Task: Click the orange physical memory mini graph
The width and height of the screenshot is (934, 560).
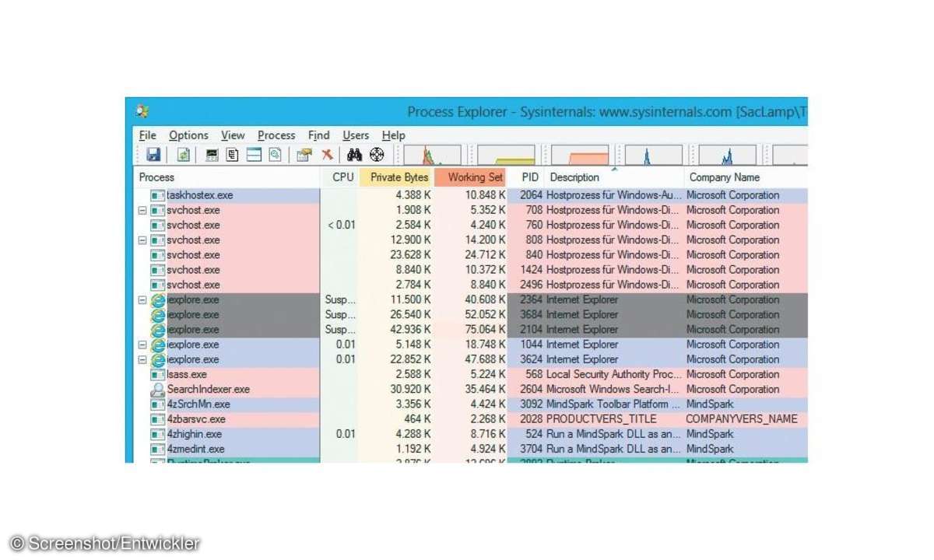Action: (x=579, y=155)
